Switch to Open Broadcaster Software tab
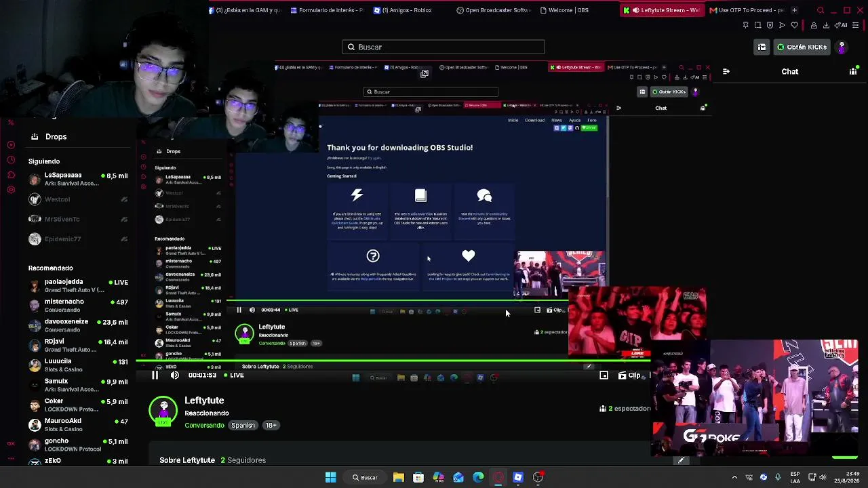Image resolution: width=868 pixels, height=488 pixels. (x=493, y=10)
